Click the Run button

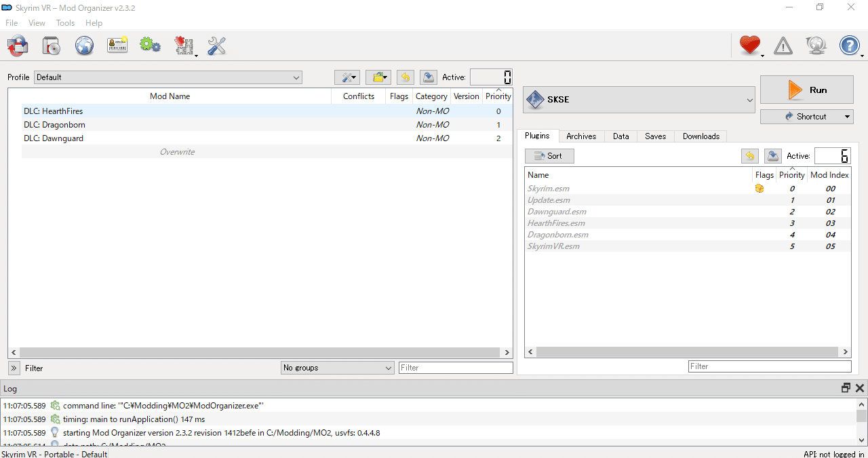click(807, 90)
